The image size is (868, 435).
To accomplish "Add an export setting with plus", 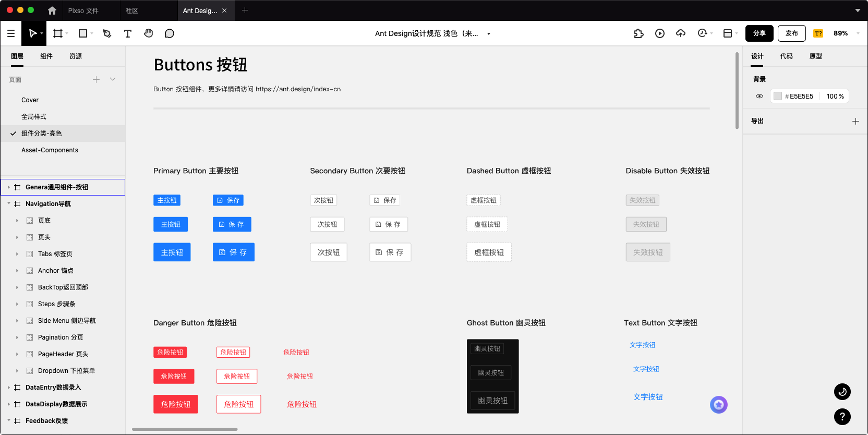I will pos(855,121).
